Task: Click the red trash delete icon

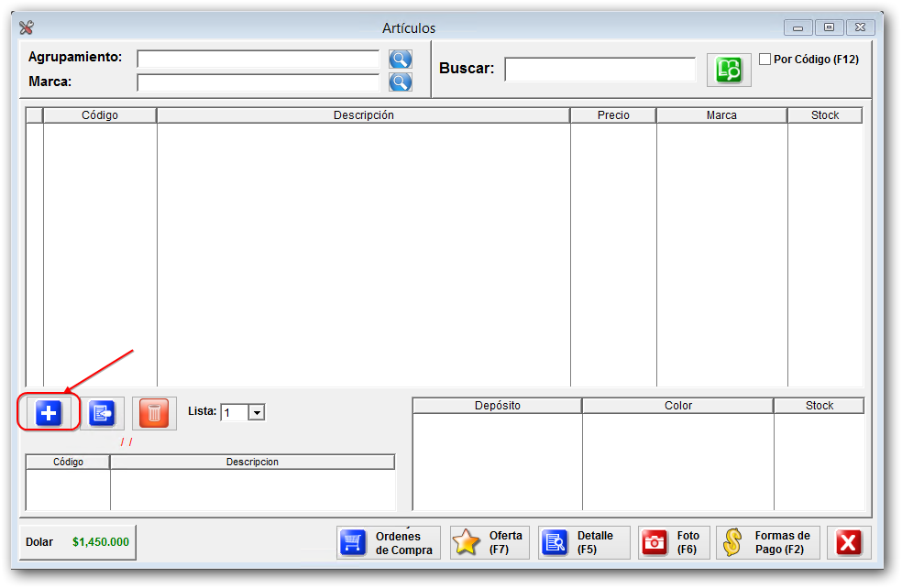Action: click(x=154, y=414)
